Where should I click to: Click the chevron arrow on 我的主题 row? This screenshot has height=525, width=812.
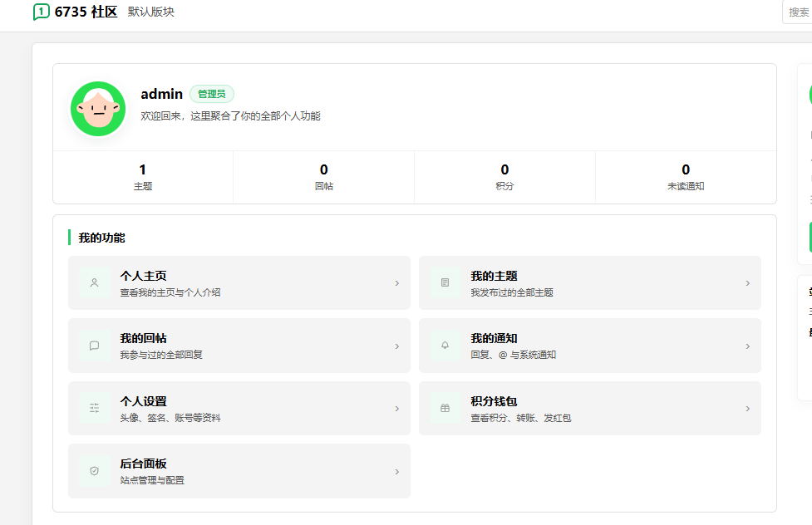(748, 283)
